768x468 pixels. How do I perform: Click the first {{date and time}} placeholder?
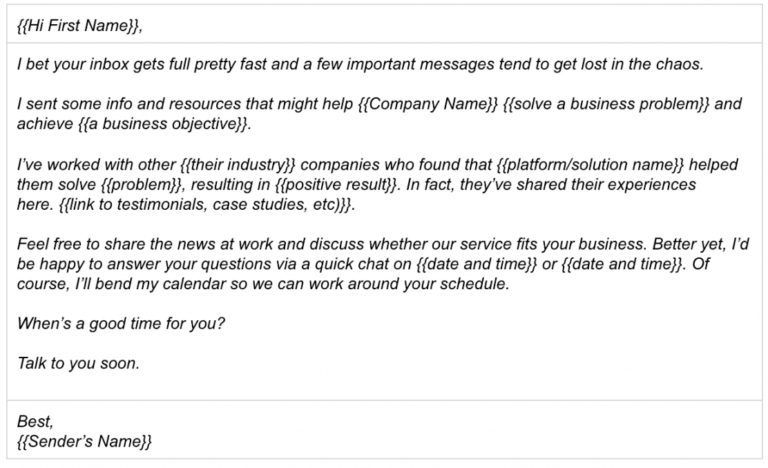click(x=477, y=264)
